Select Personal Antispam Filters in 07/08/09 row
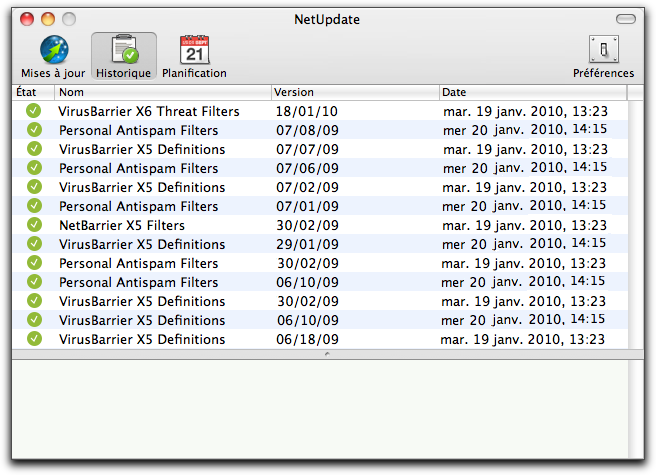This screenshot has height=475, width=656. (x=138, y=131)
